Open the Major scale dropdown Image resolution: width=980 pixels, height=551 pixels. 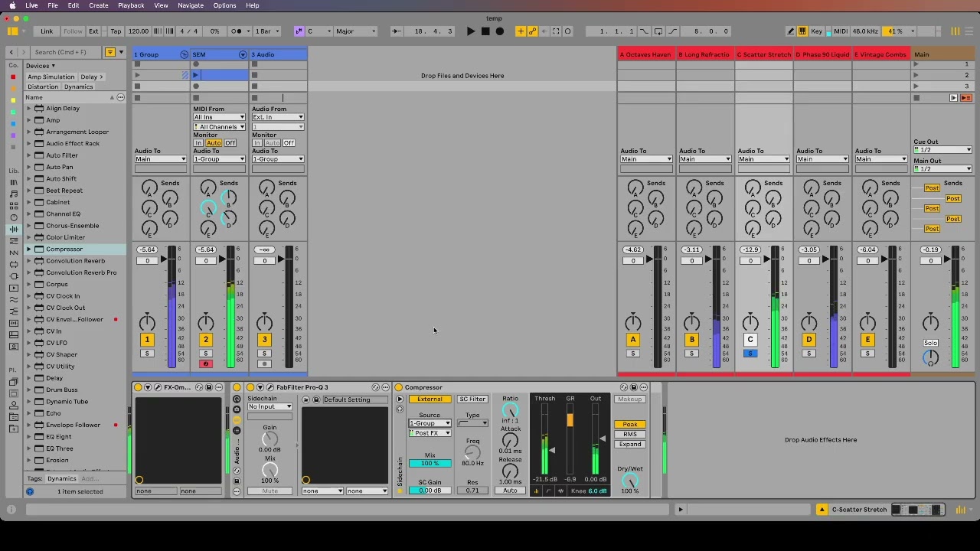point(356,31)
